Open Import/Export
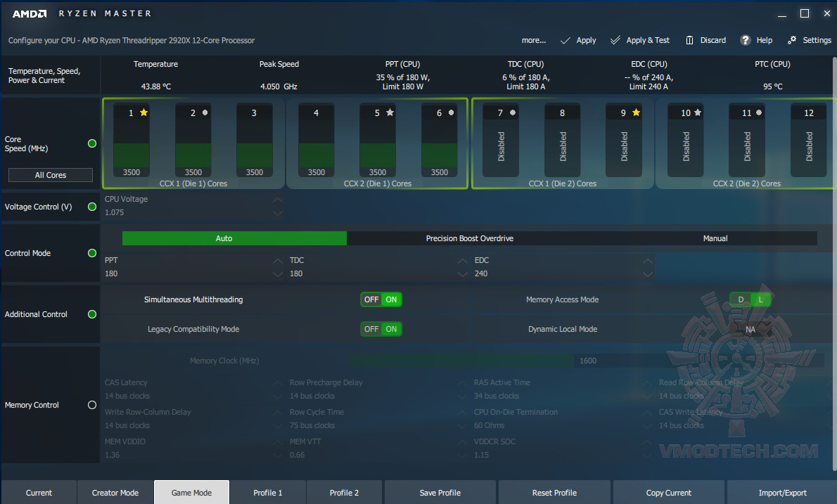This screenshot has width=837, height=504. (x=783, y=492)
